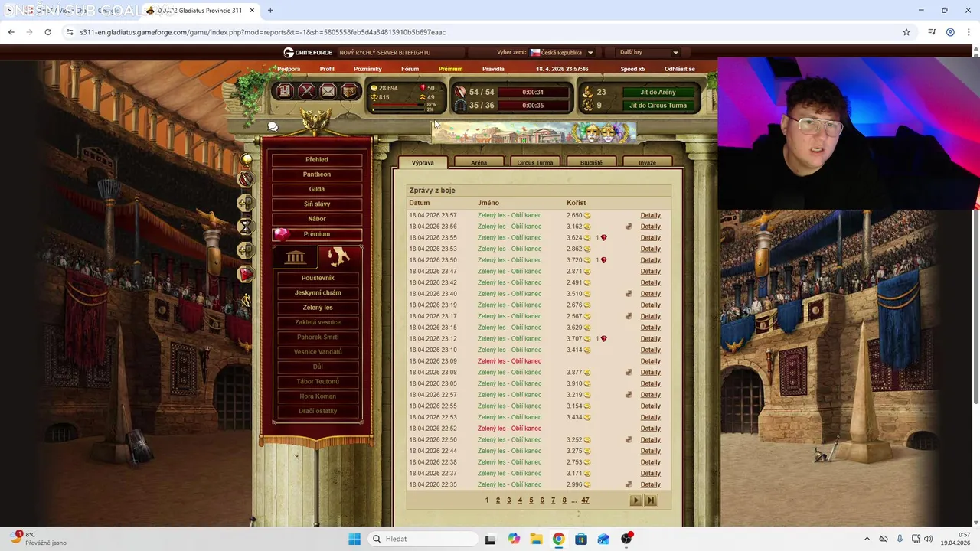The image size is (980, 551).
Task: Click the expedition points shield icon
Action: click(x=460, y=92)
